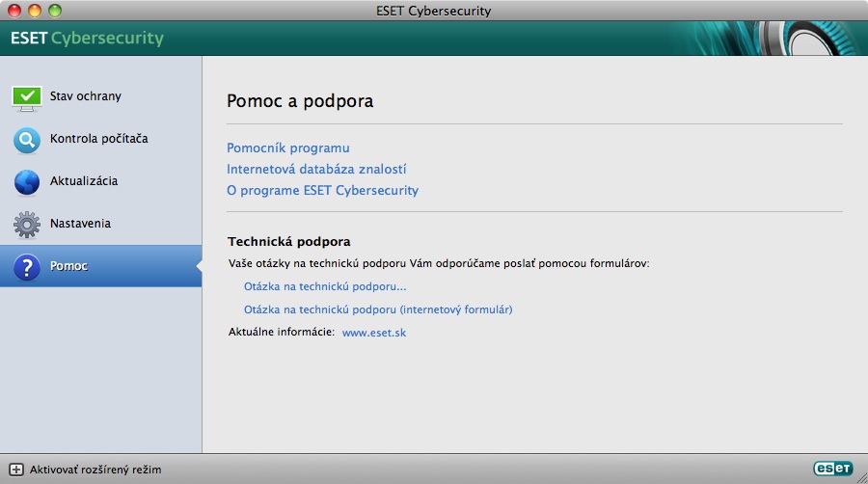Click O programe ESET Cybersecurity
Screen dimensions: 868x484
[x=322, y=190]
